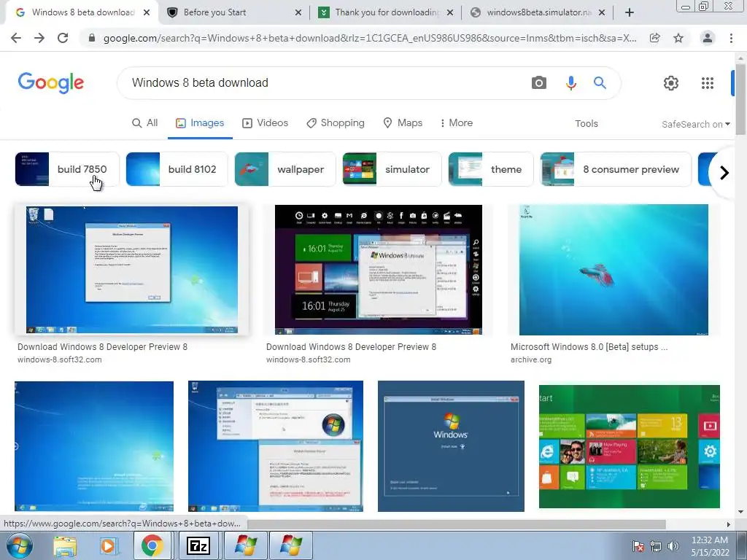
Task: Open the Windows logo setup screen thumbnail
Action: (451, 446)
